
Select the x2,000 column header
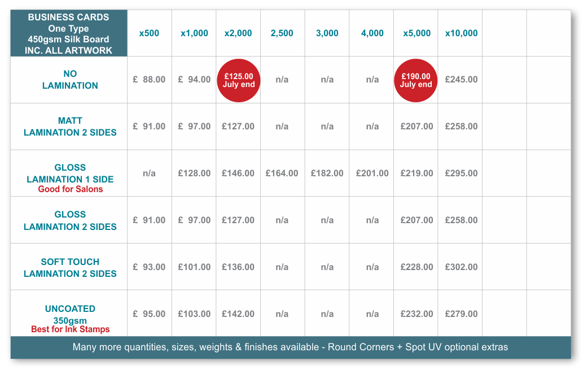coord(238,33)
